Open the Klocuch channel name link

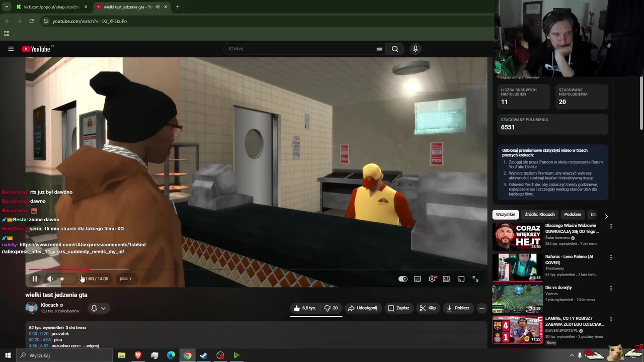click(50, 305)
